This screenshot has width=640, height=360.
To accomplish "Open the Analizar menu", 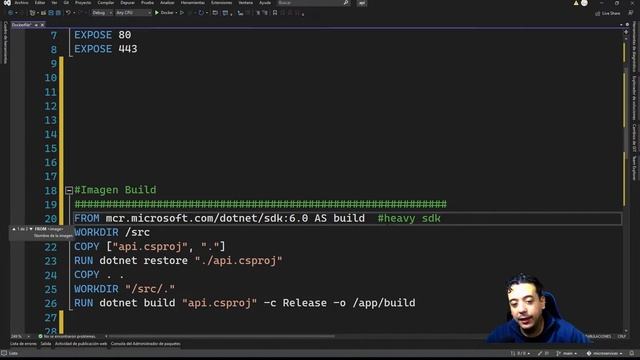I will point(167,3).
